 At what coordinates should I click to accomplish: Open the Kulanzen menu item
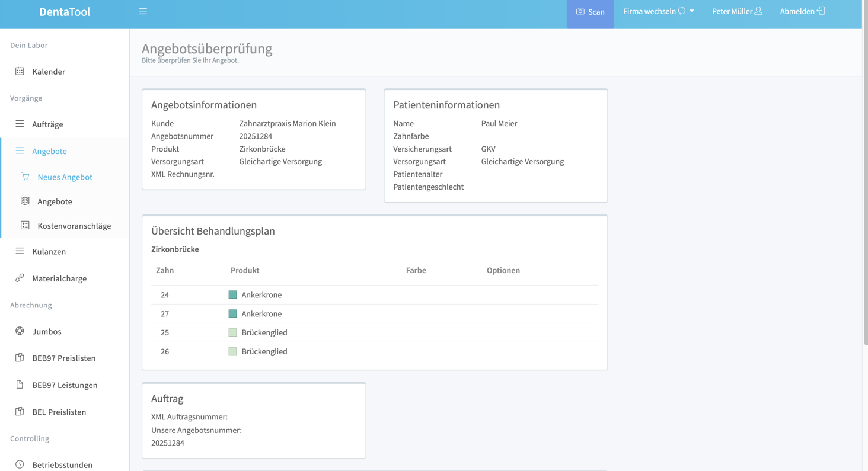pyautogui.click(x=49, y=251)
